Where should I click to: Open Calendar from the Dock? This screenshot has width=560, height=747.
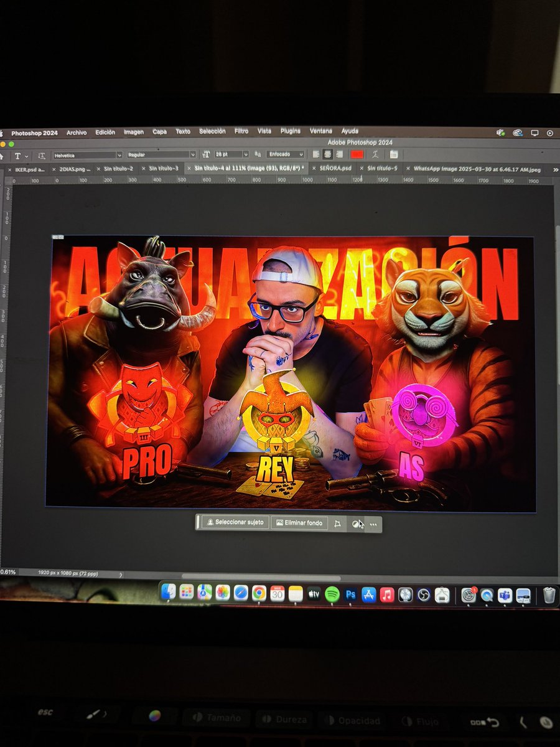tap(278, 593)
